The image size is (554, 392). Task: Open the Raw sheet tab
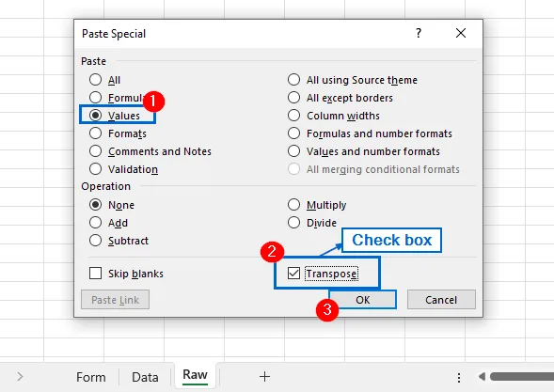coord(195,375)
